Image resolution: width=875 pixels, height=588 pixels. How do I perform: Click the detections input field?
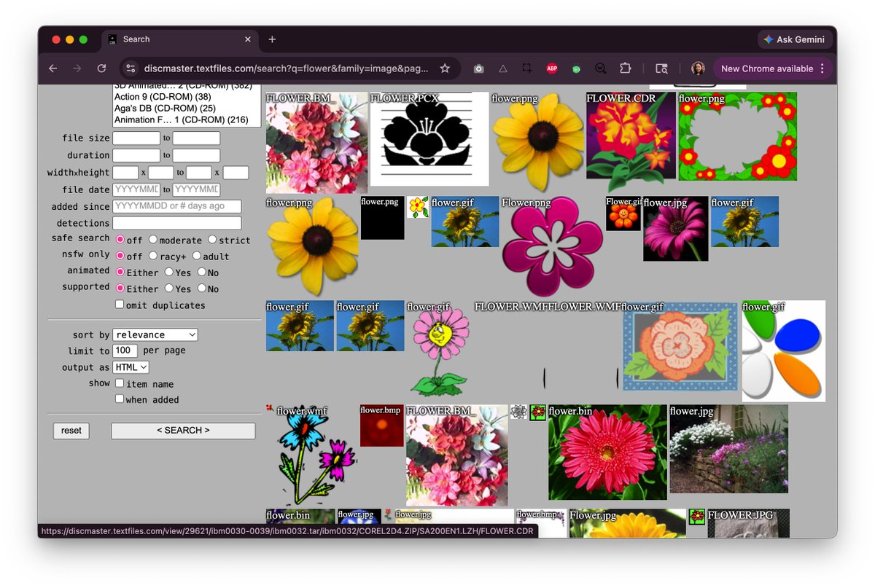tap(177, 223)
